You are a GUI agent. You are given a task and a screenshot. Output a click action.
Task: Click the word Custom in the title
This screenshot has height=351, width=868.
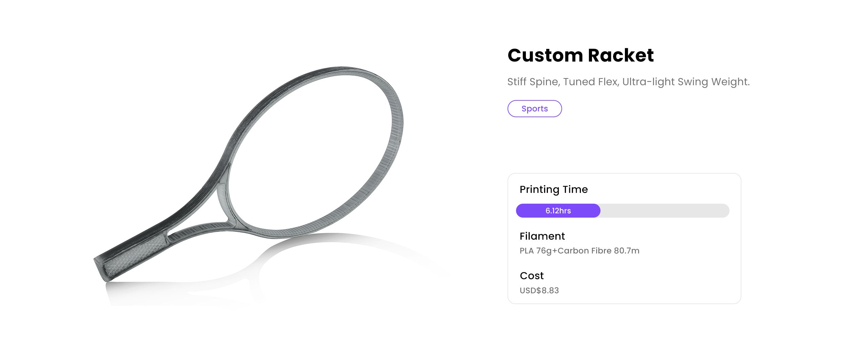(545, 55)
